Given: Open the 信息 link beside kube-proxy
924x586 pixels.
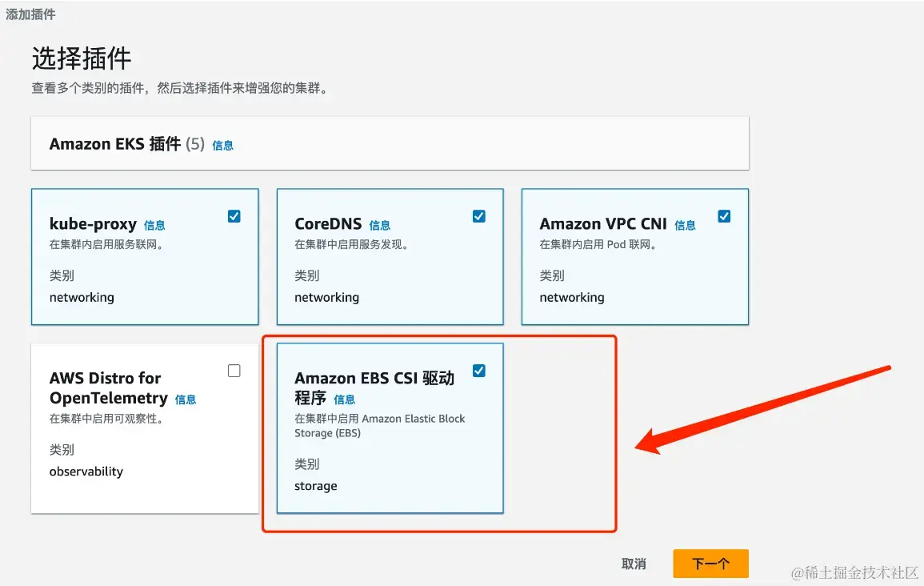Looking at the screenshot, I should click(154, 225).
